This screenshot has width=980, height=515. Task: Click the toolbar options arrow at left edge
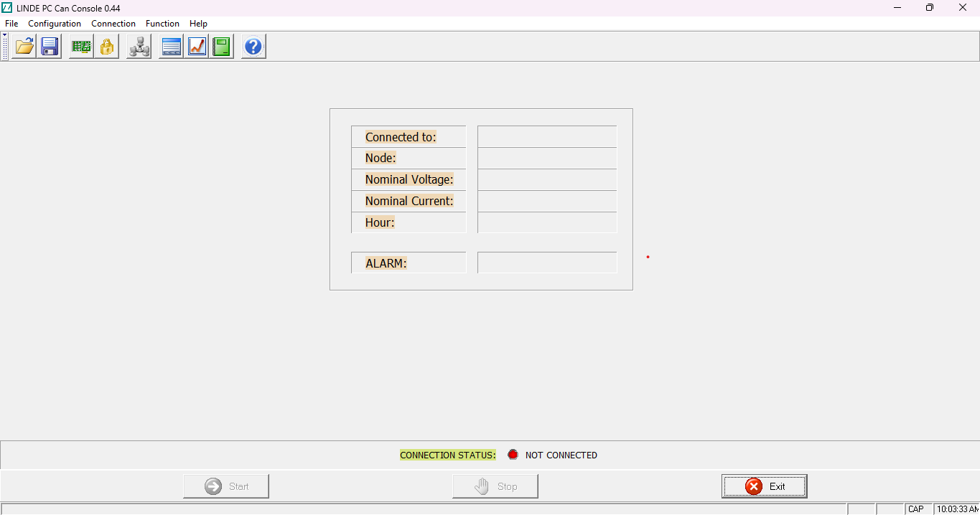click(x=5, y=34)
